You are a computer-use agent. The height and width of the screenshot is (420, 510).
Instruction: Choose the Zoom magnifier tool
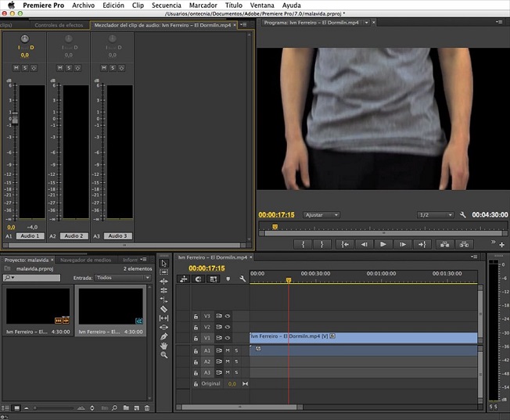(x=163, y=355)
